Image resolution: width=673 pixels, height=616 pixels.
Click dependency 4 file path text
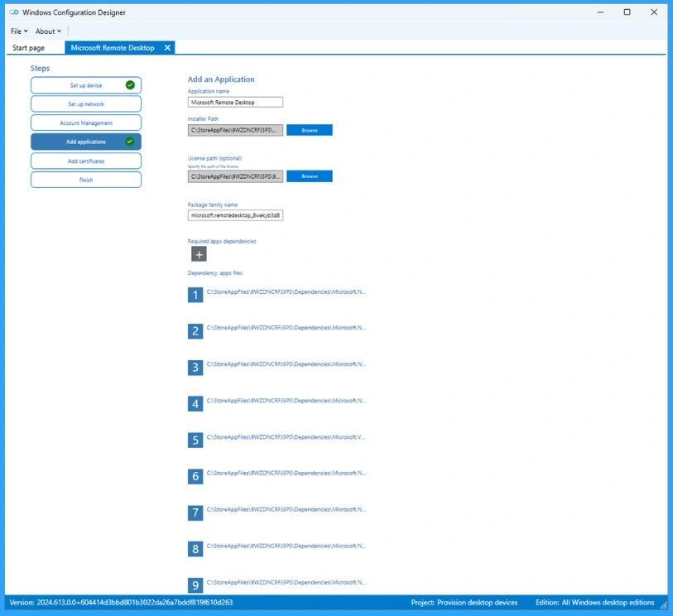pos(286,401)
